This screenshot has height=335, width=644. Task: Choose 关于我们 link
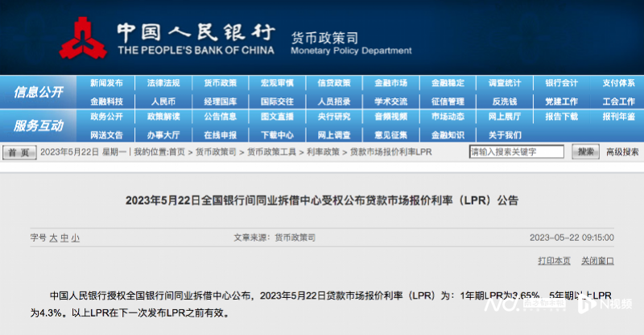coord(505,134)
